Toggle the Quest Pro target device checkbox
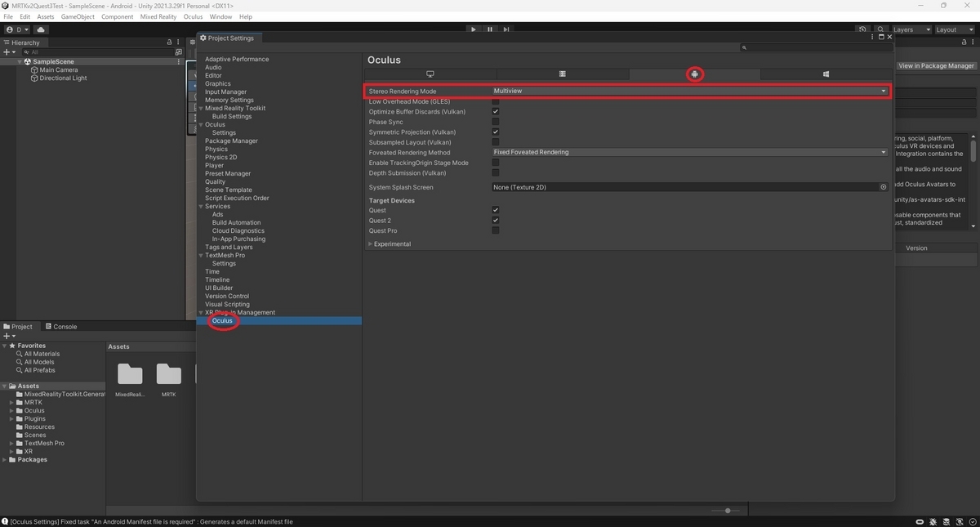This screenshot has height=527, width=980. pos(495,230)
